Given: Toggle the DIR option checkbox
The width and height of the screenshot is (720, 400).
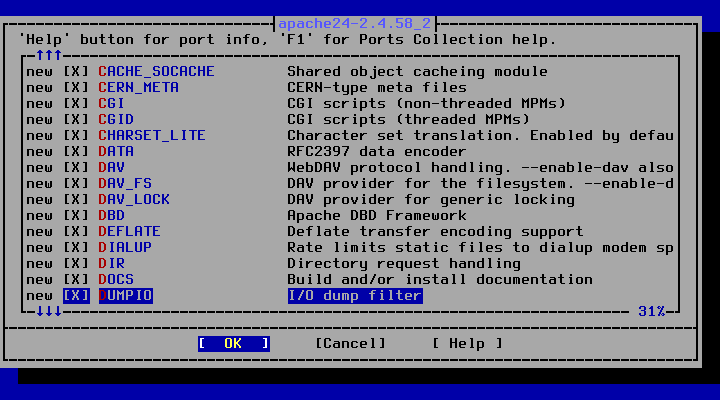Looking at the screenshot, I should click(76, 264).
